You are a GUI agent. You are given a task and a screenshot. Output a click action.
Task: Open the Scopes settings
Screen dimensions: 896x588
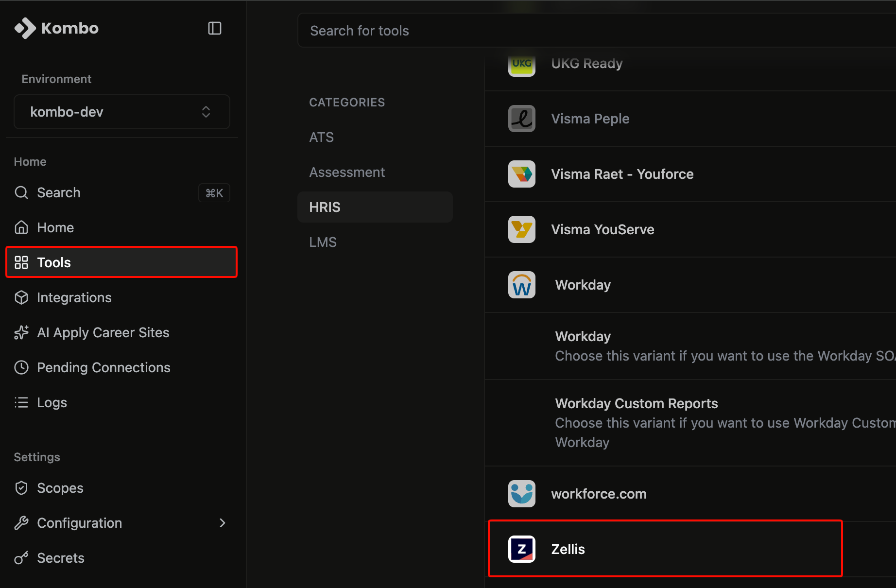(121, 488)
